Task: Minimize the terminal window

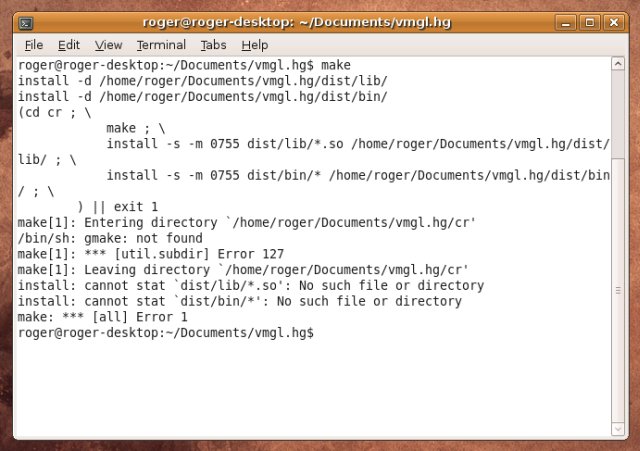Action: pyautogui.click(x=565, y=22)
